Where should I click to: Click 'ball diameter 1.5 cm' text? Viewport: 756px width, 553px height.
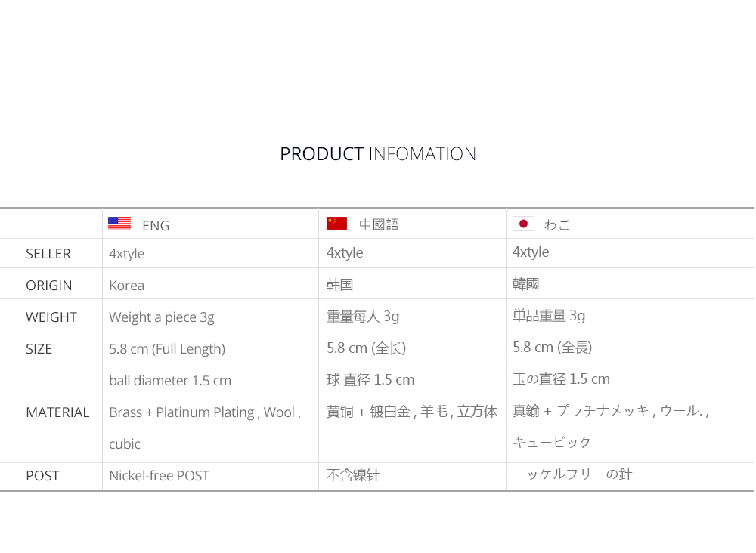[x=170, y=381]
